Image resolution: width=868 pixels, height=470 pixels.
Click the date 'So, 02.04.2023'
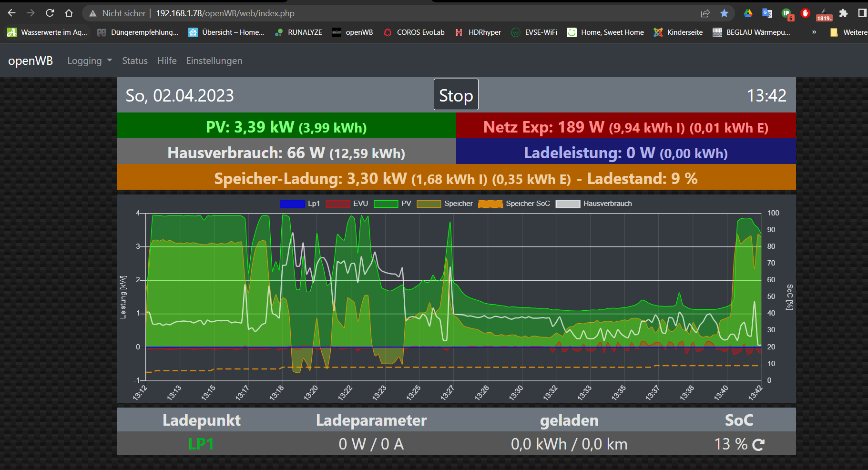click(180, 95)
